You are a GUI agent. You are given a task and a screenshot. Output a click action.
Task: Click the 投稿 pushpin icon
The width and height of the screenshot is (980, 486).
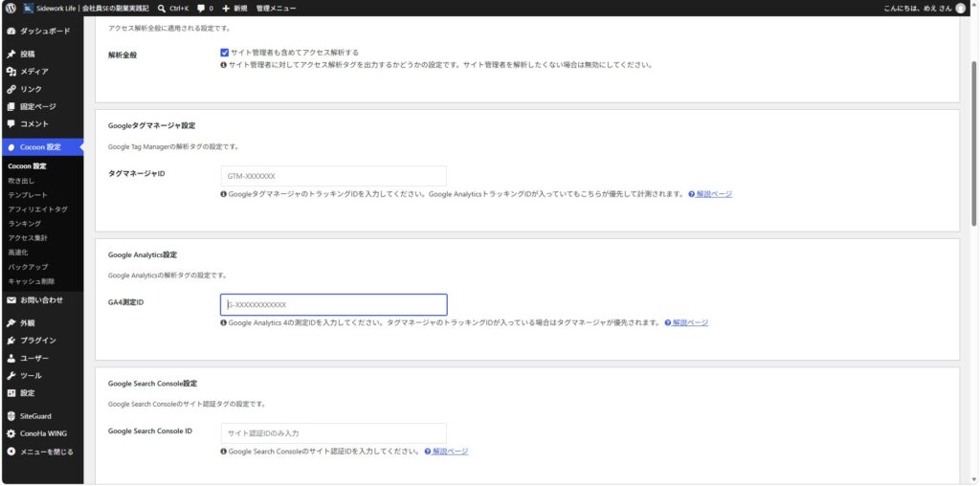(11, 55)
